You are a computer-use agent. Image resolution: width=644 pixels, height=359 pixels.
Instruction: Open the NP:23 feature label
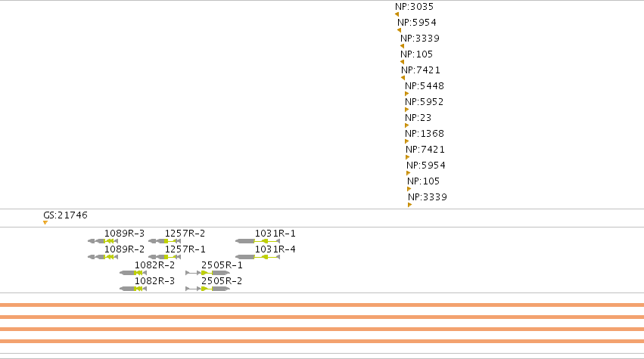click(x=418, y=118)
